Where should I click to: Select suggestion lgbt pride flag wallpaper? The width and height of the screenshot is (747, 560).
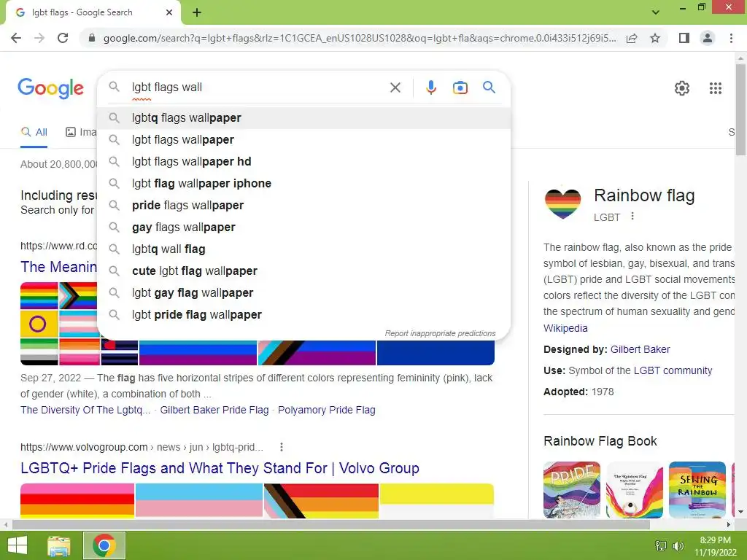coord(304,315)
